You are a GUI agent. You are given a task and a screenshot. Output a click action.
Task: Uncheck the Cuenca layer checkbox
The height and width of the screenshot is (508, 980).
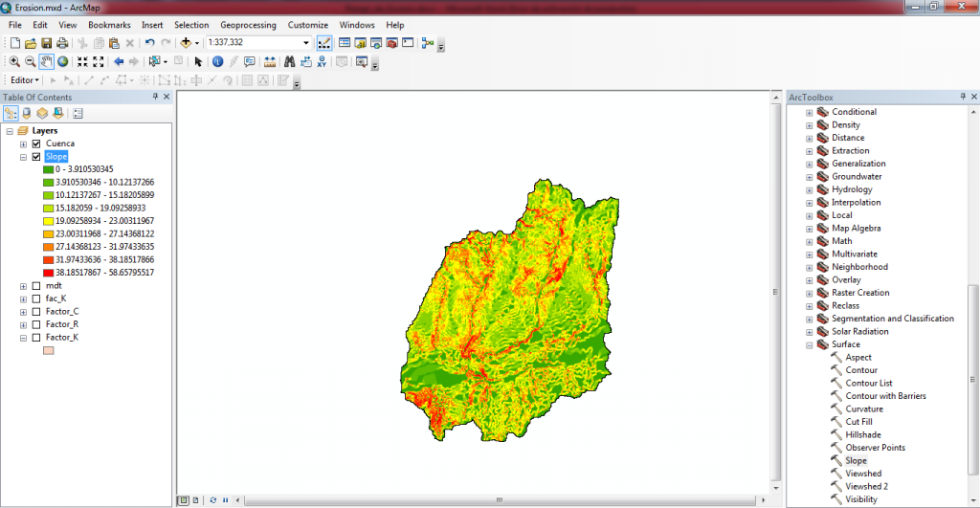36,144
